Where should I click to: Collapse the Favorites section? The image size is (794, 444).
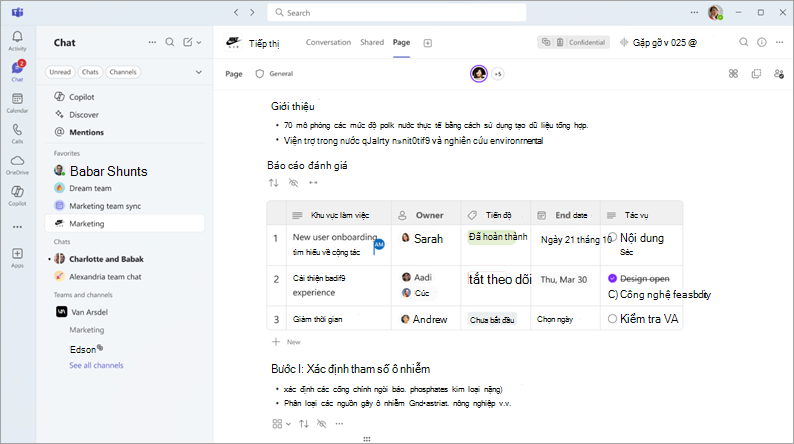(67, 153)
